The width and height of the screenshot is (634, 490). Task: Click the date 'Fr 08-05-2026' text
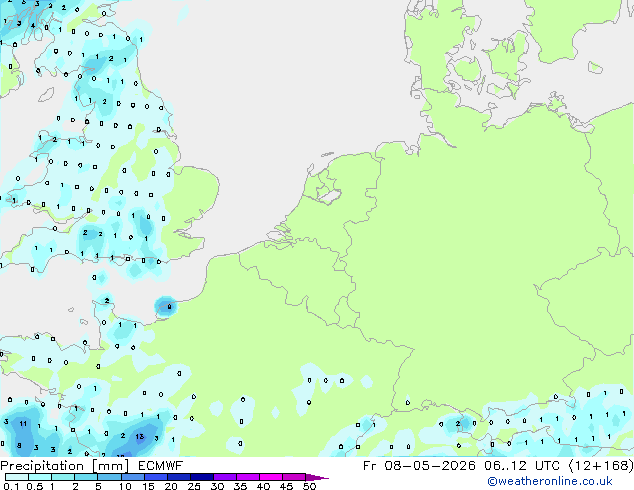pyautogui.click(x=419, y=466)
